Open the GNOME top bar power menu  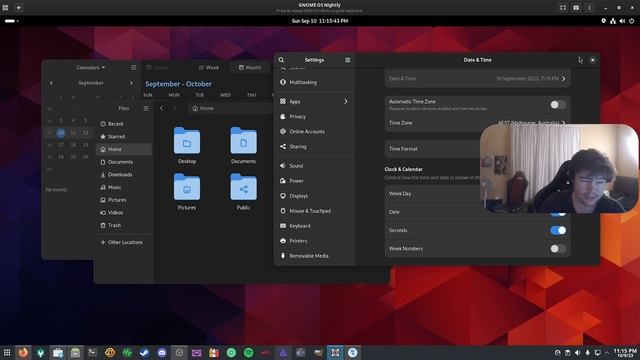coord(631,21)
